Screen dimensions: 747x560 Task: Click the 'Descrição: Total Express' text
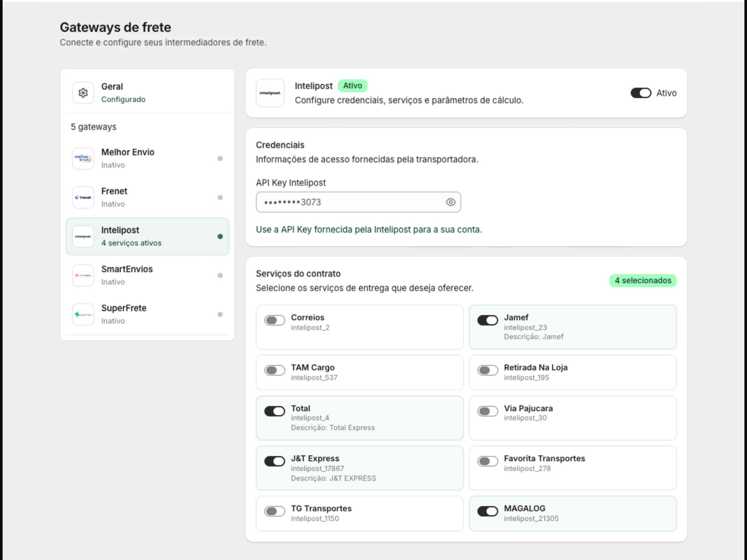click(333, 427)
